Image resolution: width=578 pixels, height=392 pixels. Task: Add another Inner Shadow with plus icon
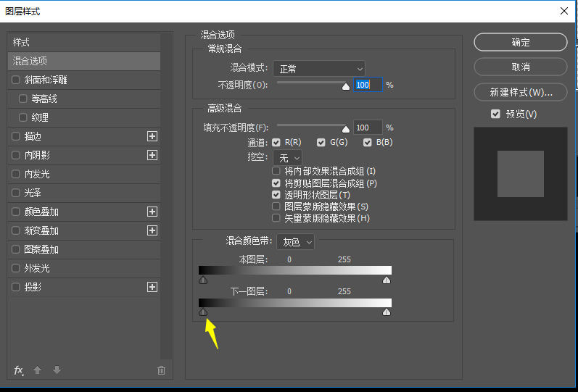pyautogui.click(x=152, y=155)
